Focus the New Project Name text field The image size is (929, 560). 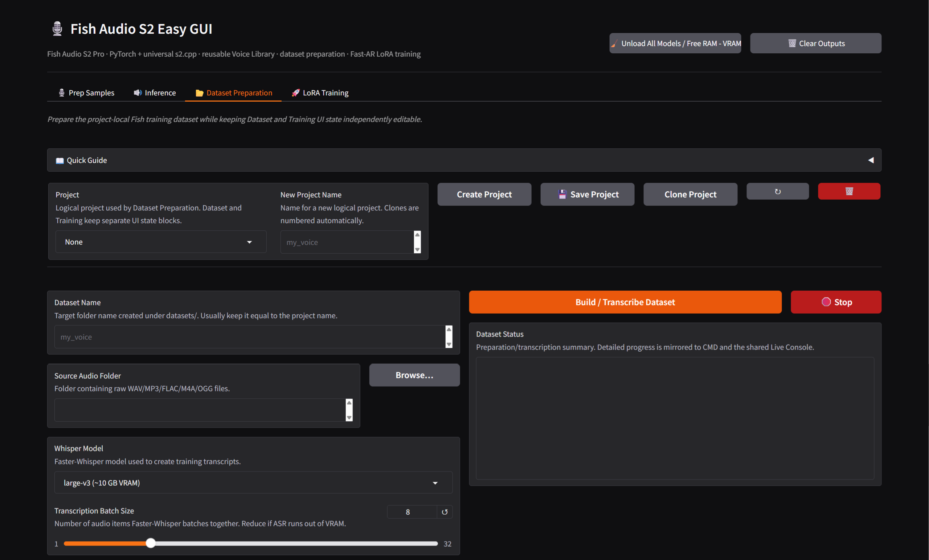point(347,242)
